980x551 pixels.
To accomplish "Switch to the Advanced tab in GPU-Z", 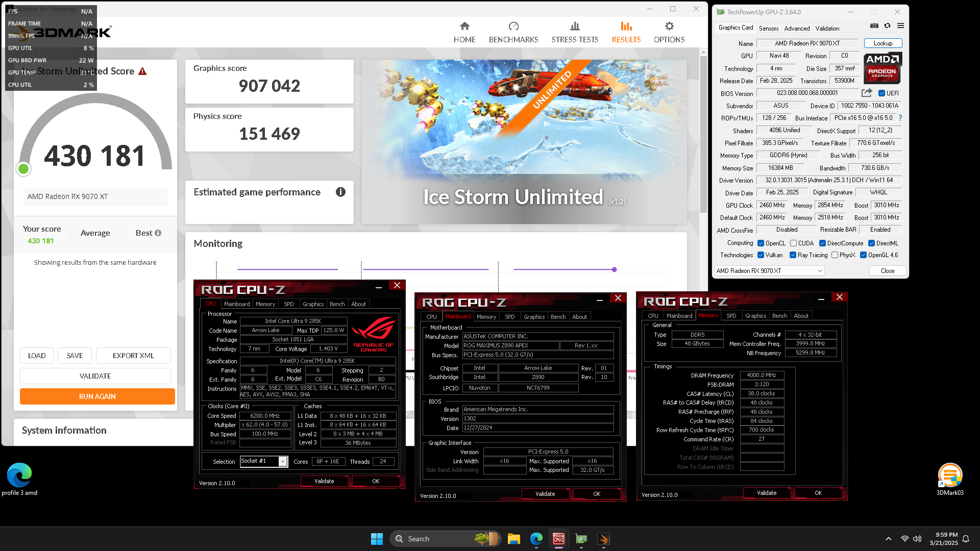I will [797, 29].
